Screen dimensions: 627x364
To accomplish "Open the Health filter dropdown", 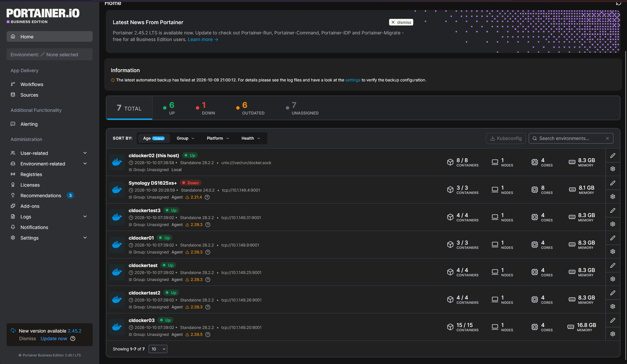I will [x=250, y=138].
